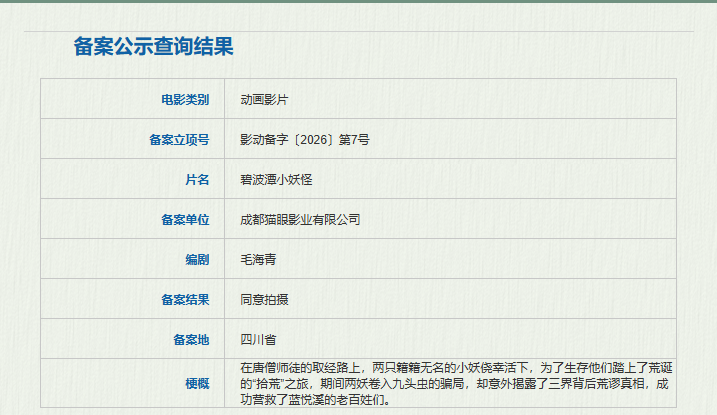The image size is (717, 415).
Task: Click the 编剧 row label
Action: point(197,259)
